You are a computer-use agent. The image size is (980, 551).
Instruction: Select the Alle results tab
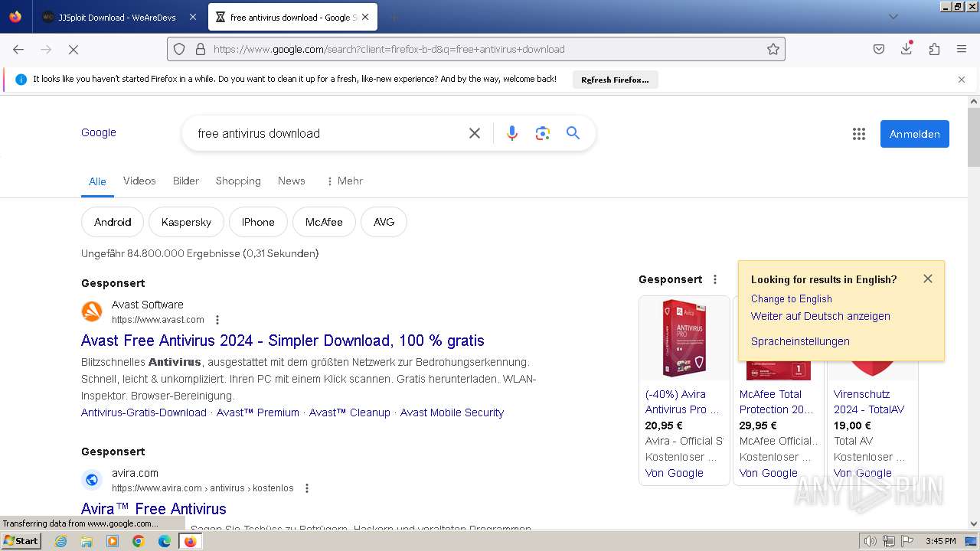tap(97, 181)
